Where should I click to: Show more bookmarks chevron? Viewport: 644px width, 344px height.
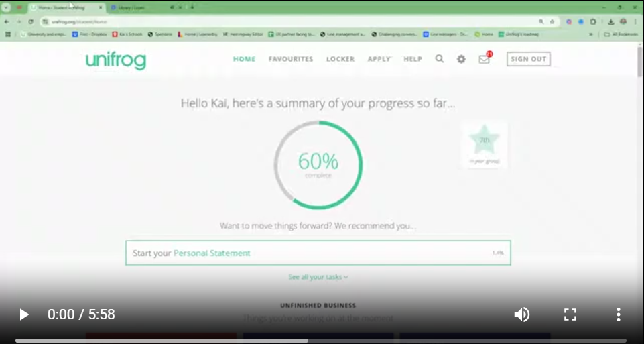coord(591,34)
